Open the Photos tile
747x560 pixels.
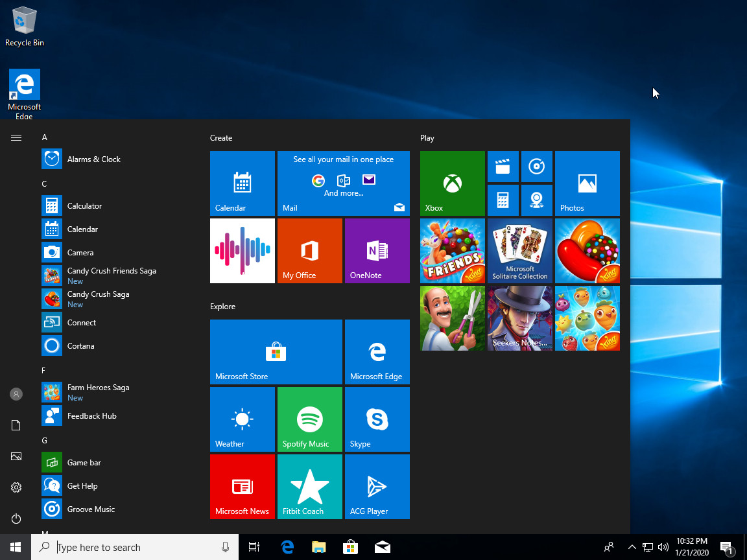point(587,183)
